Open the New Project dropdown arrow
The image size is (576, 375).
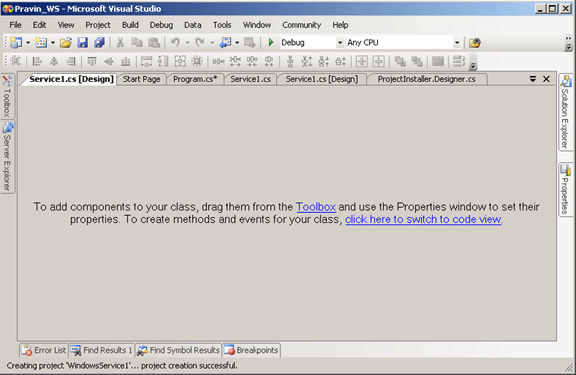point(28,43)
